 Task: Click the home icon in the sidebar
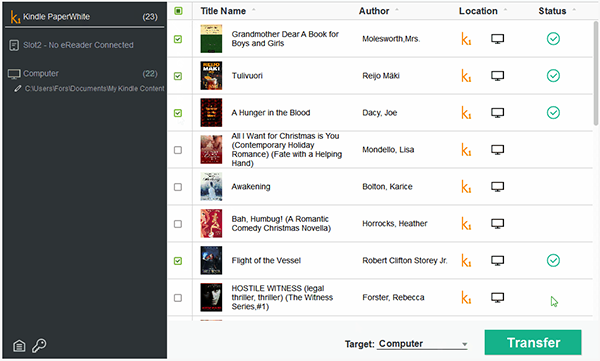(19, 346)
